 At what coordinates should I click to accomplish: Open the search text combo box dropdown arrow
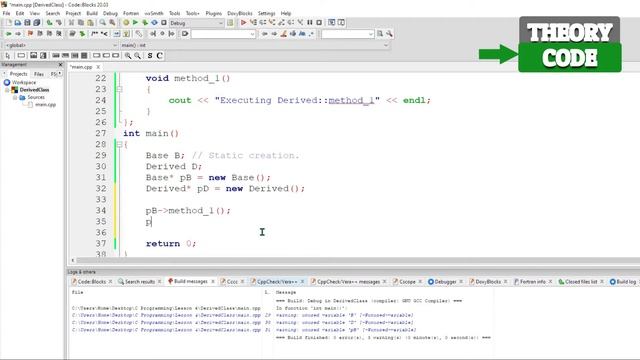point(252,34)
